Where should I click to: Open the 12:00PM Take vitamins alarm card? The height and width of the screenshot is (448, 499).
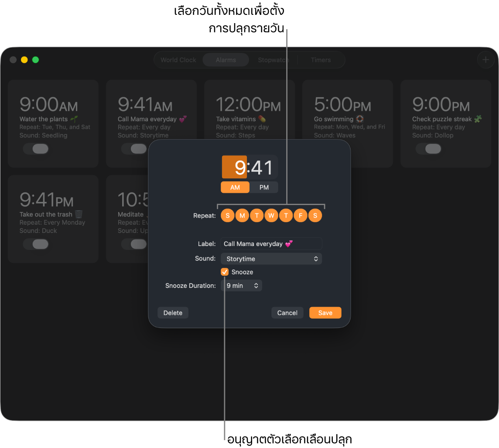pyautogui.click(x=249, y=110)
